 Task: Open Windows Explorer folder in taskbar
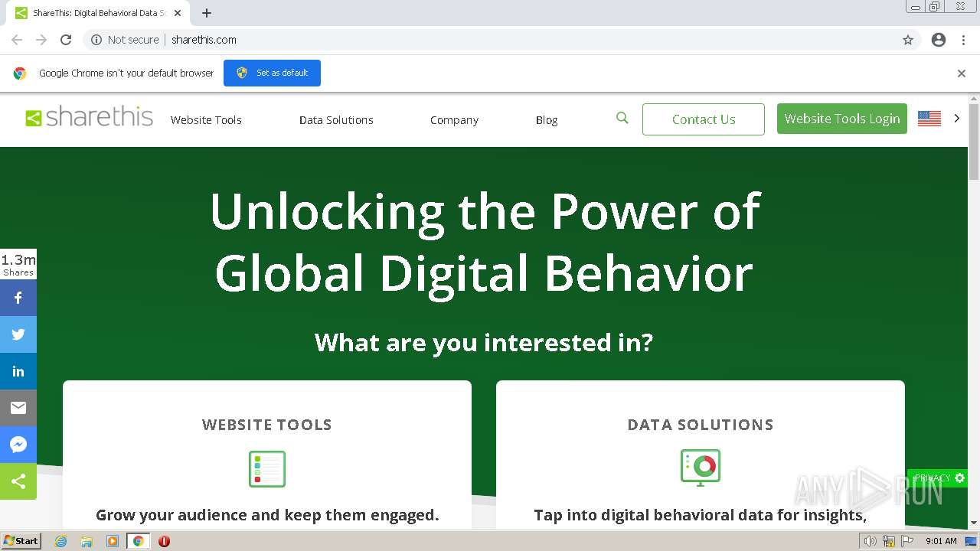87,541
